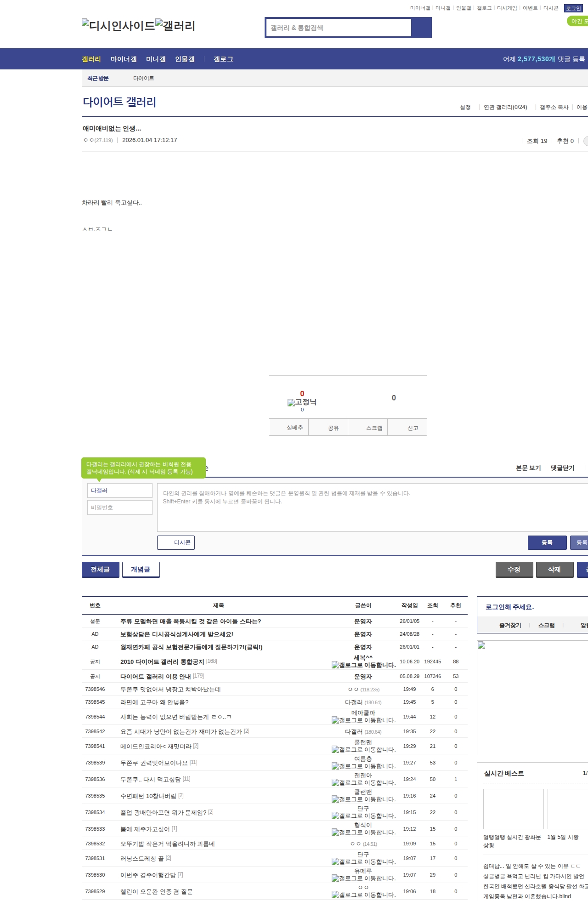The height and width of the screenshot is (901, 588).
Task: Click into the comment text area
Action: click(x=373, y=508)
